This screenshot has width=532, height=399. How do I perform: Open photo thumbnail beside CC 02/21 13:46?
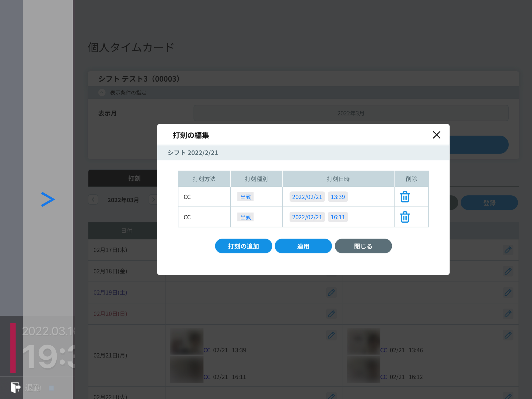tap(363, 341)
